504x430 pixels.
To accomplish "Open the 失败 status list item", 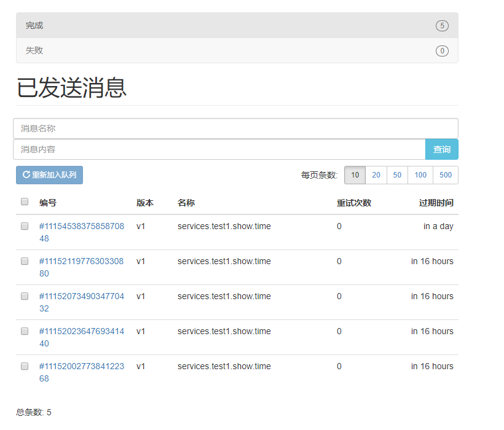I will (x=237, y=50).
